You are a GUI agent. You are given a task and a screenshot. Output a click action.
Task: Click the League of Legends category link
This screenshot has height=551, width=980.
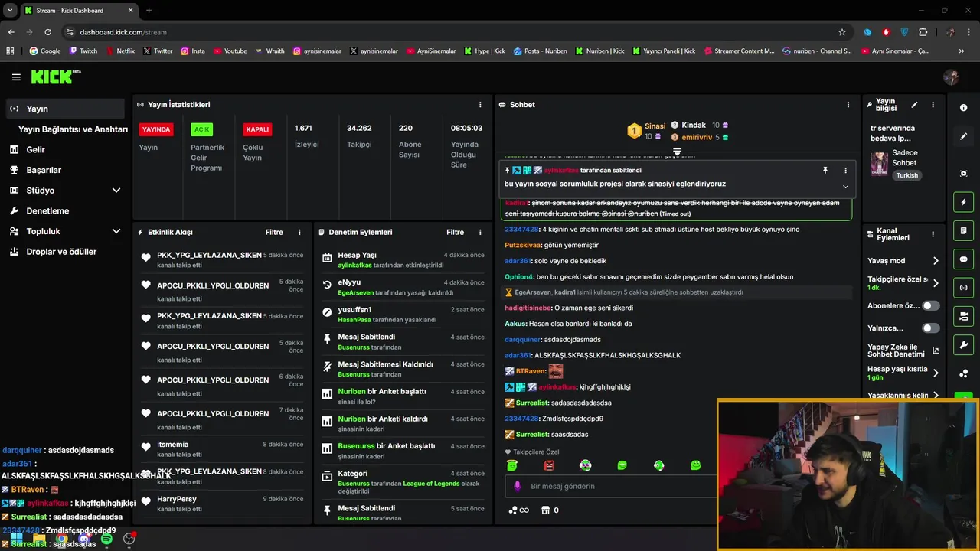click(432, 484)
